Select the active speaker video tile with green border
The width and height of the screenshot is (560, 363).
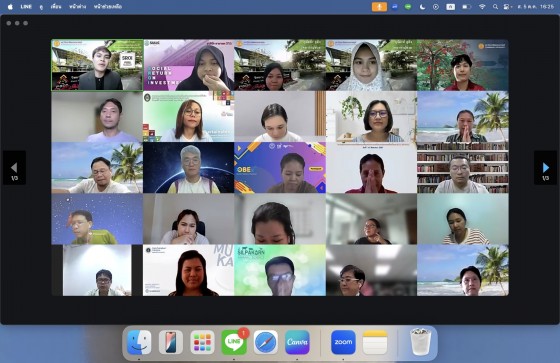(x=97, y=65)
